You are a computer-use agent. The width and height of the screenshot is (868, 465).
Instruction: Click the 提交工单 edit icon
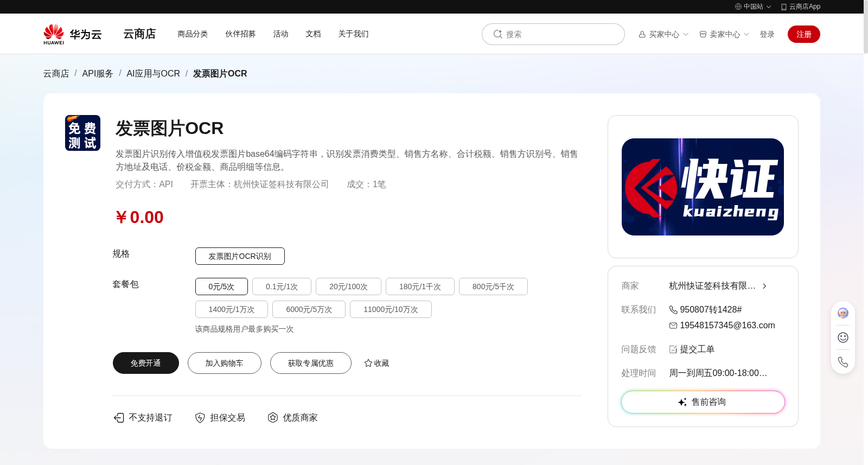point(673,349)
